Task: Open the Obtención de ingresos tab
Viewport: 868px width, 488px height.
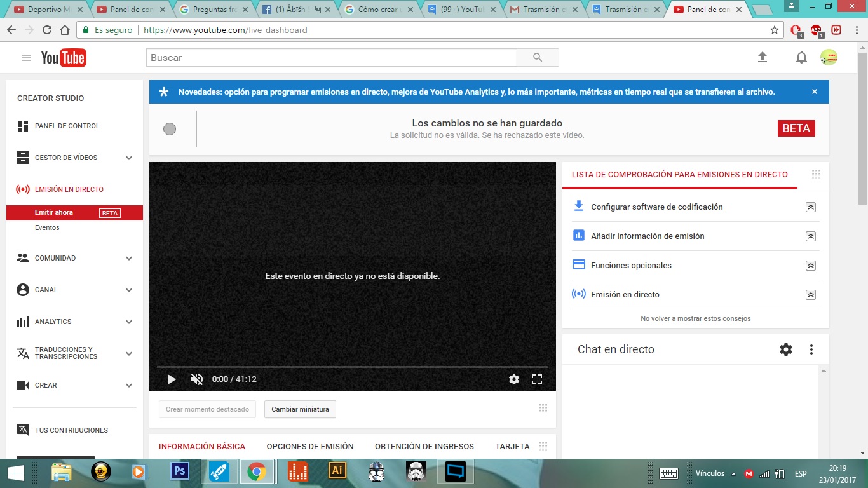Action: [424, 447]
